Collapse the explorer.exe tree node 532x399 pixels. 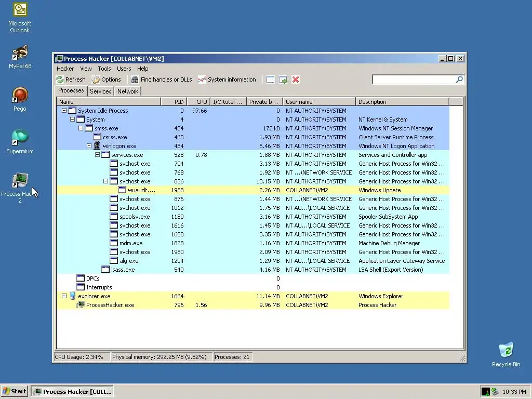pyautogui.click(x=64, y=296)
